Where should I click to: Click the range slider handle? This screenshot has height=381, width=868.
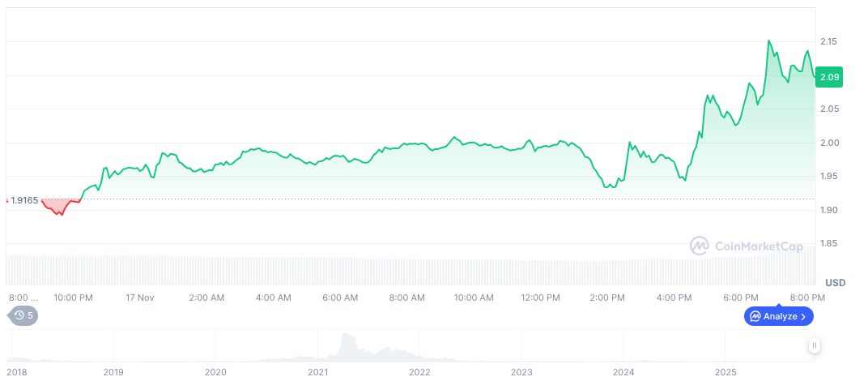(815, 346)
